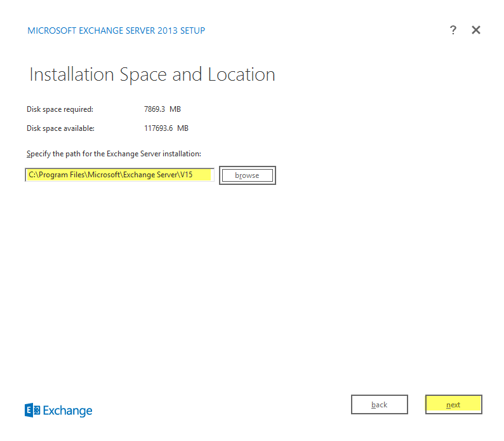
Task: Proceed with the next button
Action: [x=453, y=404]
